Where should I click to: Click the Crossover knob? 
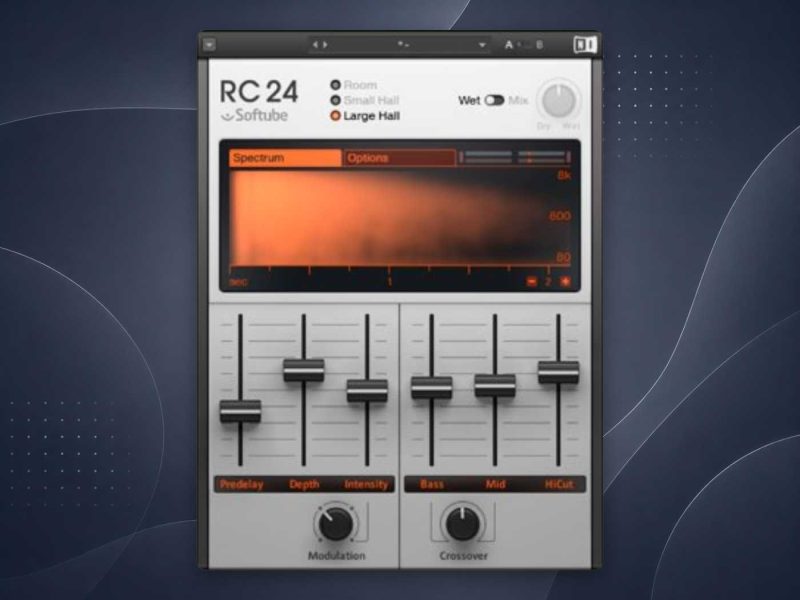click(463, 523)
